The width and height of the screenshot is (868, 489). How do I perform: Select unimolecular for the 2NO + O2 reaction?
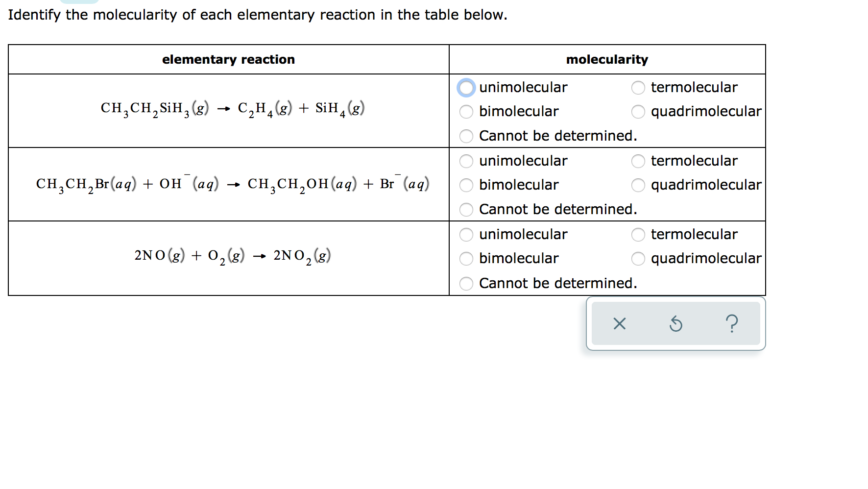[466, 234]
